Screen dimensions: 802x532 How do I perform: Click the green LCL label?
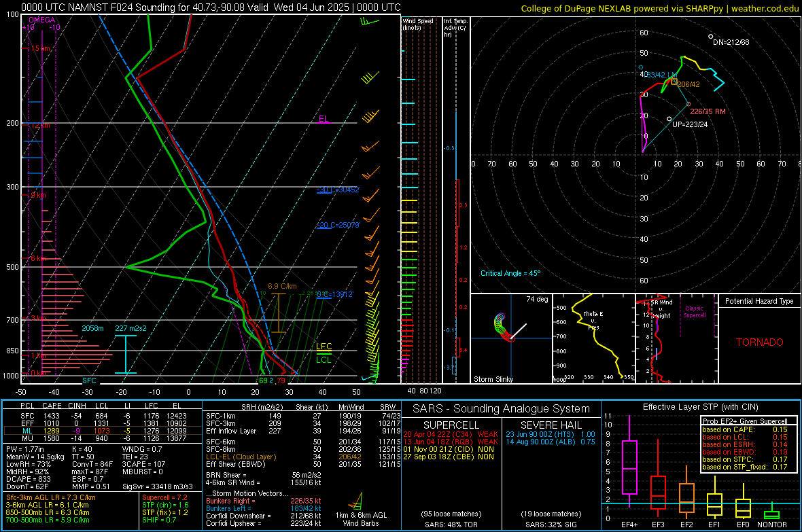324,359
